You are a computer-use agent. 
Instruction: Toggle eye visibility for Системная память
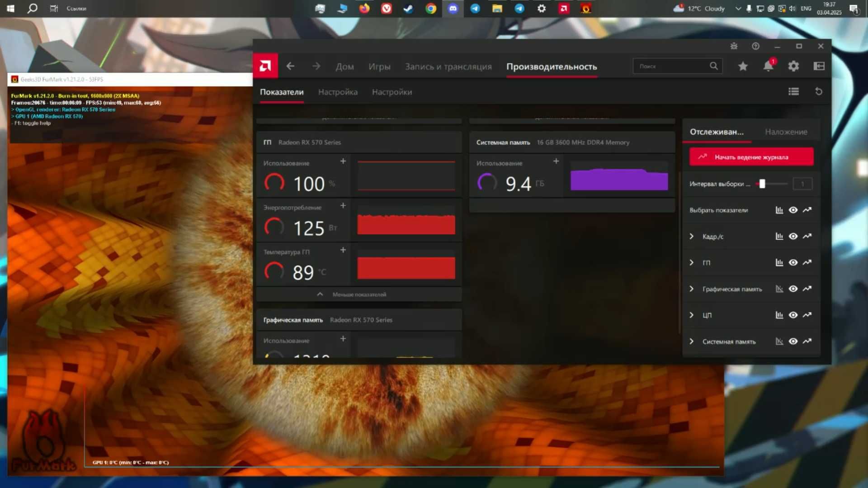click(793, 341)
